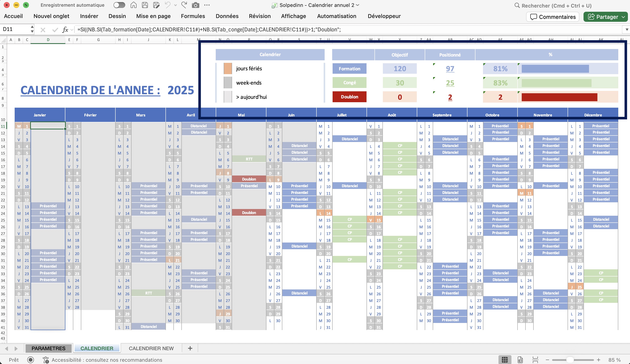Open the Formules ribbon tab
Image resolution: width=630 pixels, height=364 pixels.
(193, 16)
